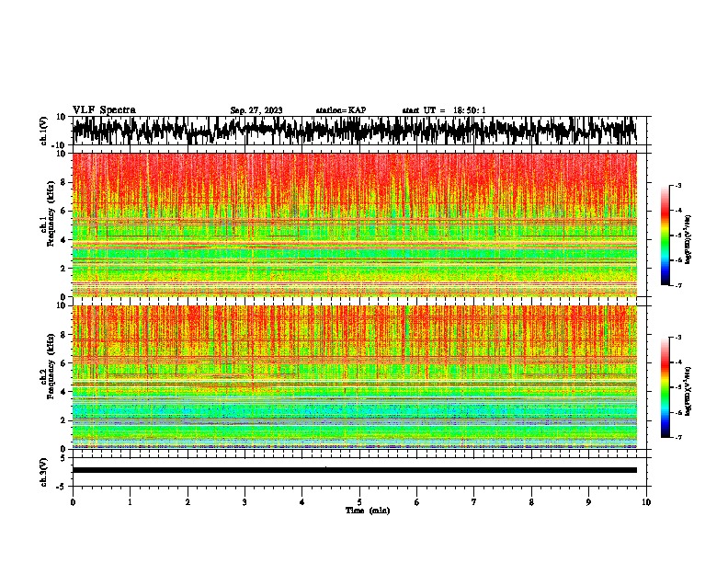Click the 'ch.1(V)' axis label
The width and height of the screenshot is (728, 563).
44,131
